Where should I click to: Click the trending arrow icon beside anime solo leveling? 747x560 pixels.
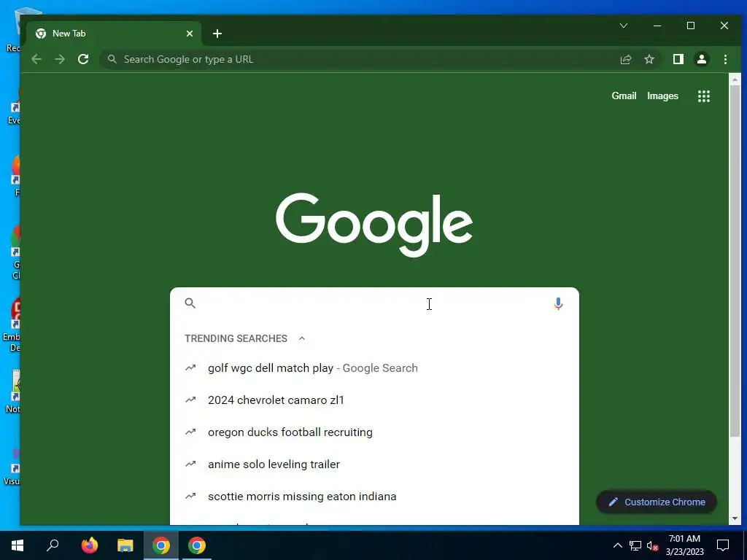[190, 464]
